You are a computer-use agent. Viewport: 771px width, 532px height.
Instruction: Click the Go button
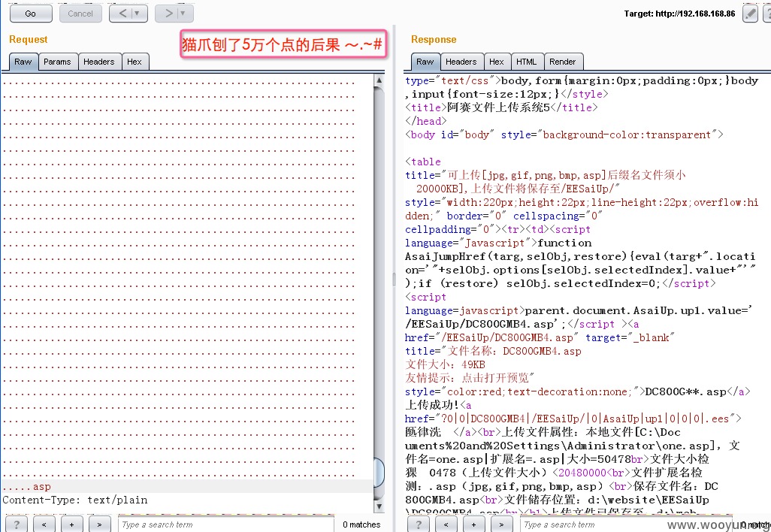pyautogui.click(x=31, y=14)
